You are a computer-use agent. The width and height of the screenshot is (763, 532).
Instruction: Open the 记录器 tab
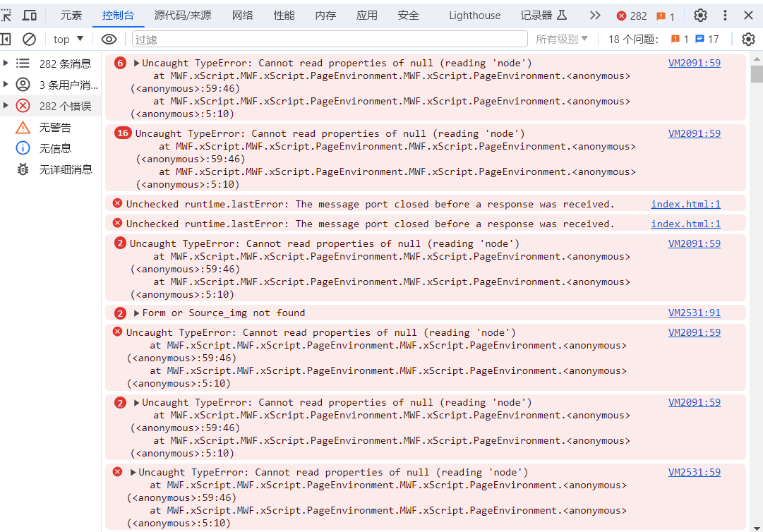coord(543,16)
